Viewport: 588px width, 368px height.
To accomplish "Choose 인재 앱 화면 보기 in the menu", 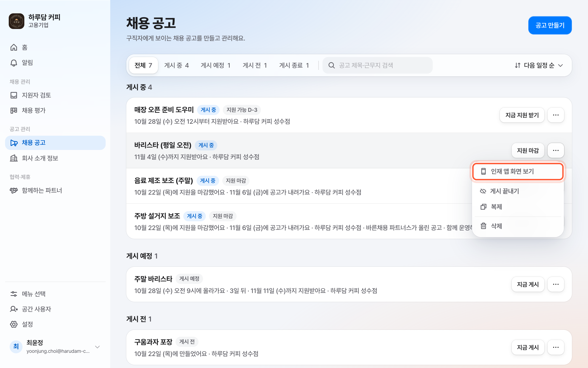I will pyautogui.click(x=518, y=172).
